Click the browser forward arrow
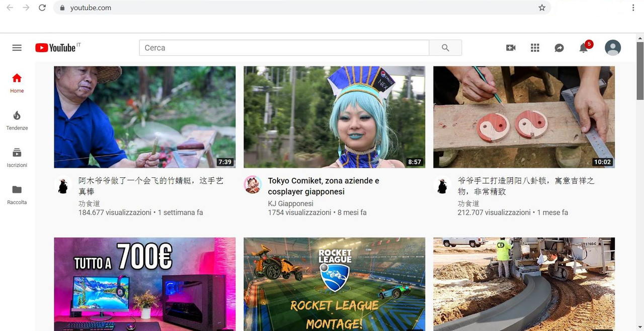The image size is (644, 331). 26,8
